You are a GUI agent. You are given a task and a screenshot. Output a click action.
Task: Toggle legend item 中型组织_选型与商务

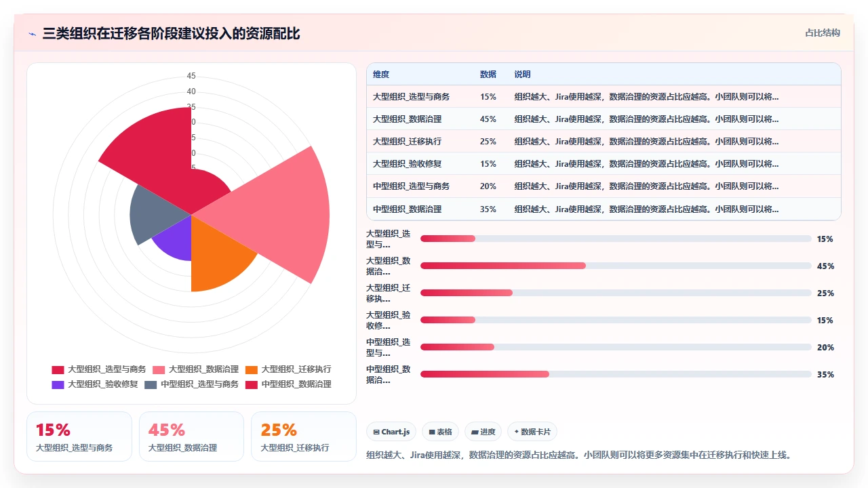[x=192, y=384]
